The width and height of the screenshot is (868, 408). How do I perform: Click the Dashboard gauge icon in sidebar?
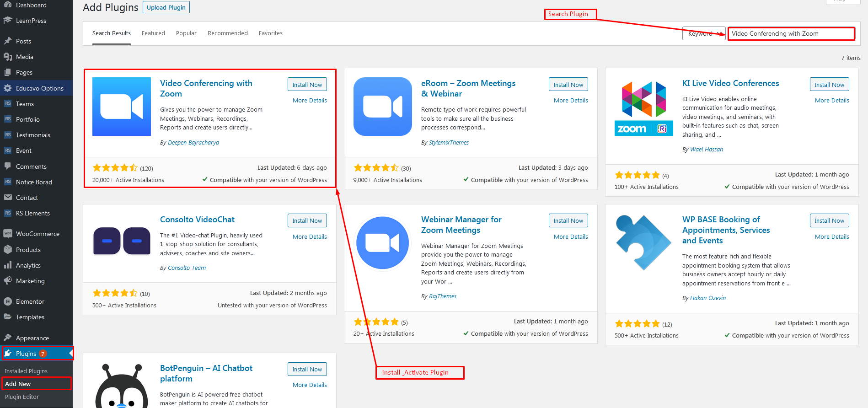tap(8, 5)
